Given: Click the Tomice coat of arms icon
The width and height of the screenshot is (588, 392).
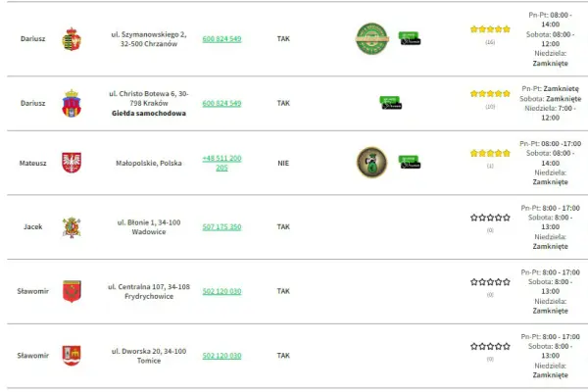Looking at the screenshot, I should (x=72, y=355).
